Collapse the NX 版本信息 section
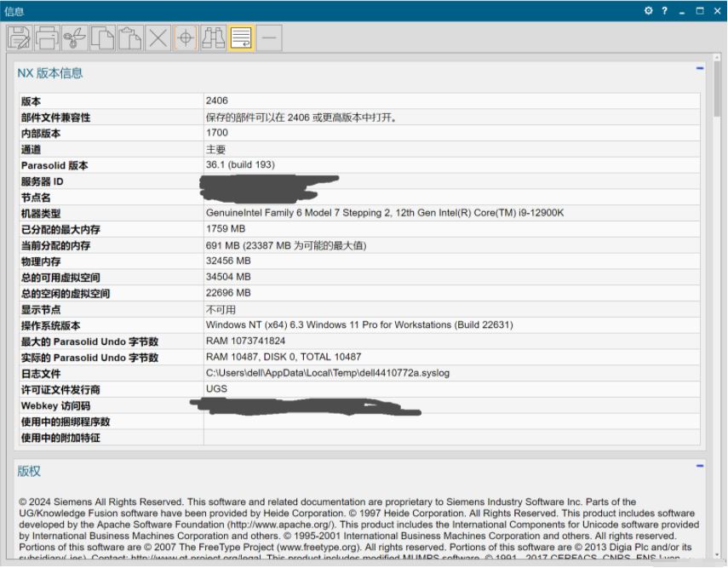The width and height of the screenshot is (728, 568). point(700,66)
